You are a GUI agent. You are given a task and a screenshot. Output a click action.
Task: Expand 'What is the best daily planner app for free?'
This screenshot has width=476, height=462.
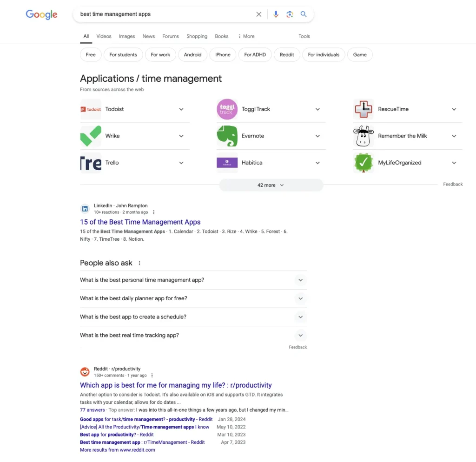tap(300, 298)
